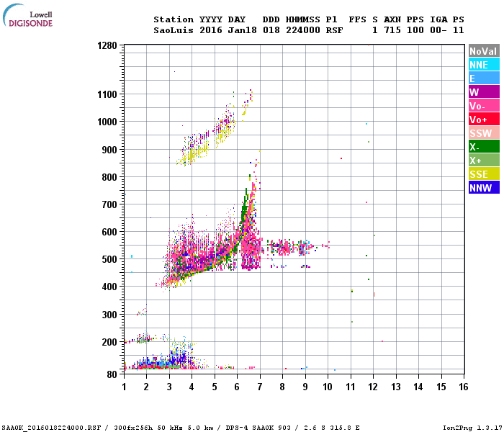The height and width of the screenshot is (432, 504).
Task: Click the AXN value 715
Action: 392,30
